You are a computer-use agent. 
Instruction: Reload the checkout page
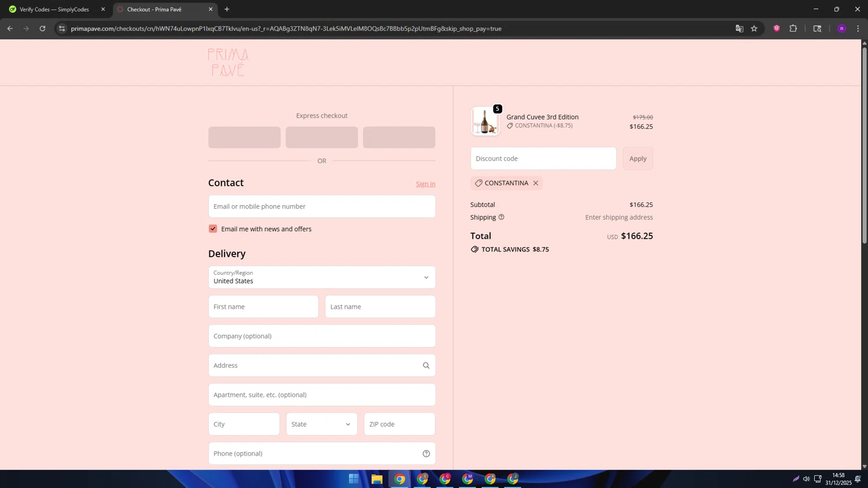42,28
